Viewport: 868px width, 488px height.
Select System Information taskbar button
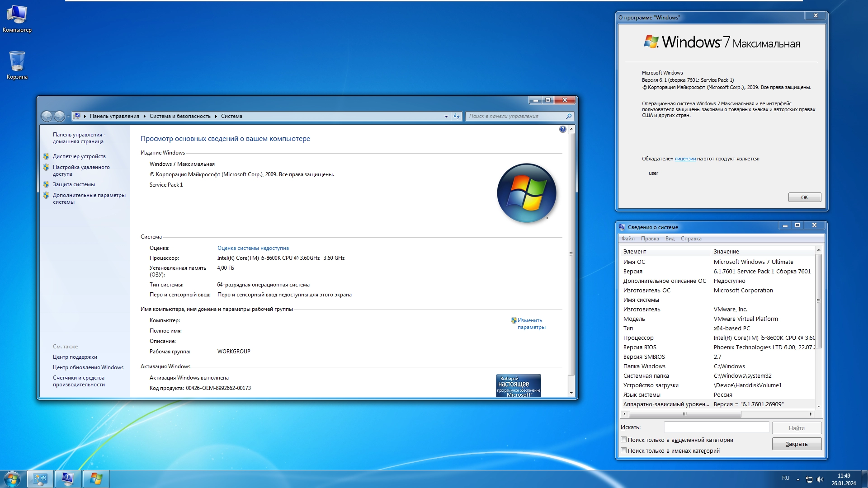click(68, 479)
